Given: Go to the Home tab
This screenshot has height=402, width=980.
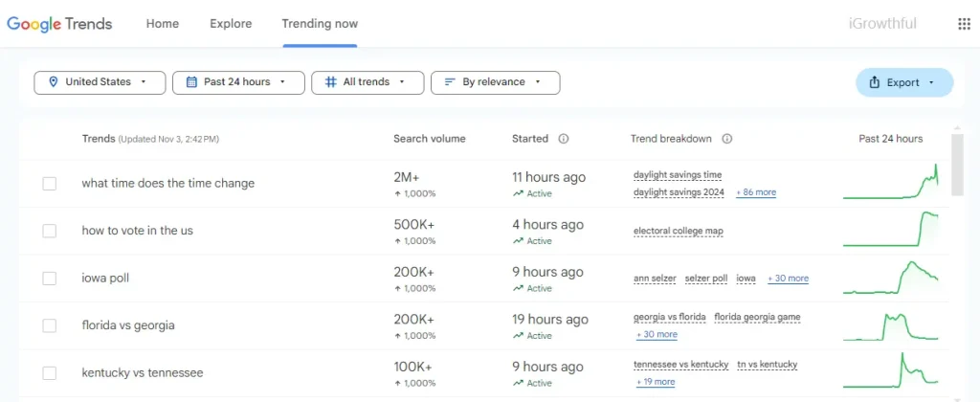Looking at the screenshot, I should [x=163, y=24].
